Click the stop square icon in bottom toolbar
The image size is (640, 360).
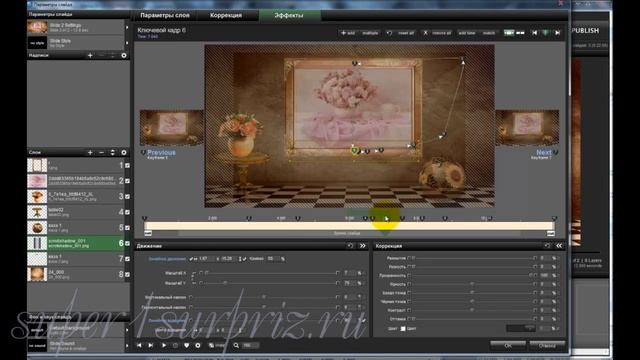pyautogui.click(x=176, y=345)
